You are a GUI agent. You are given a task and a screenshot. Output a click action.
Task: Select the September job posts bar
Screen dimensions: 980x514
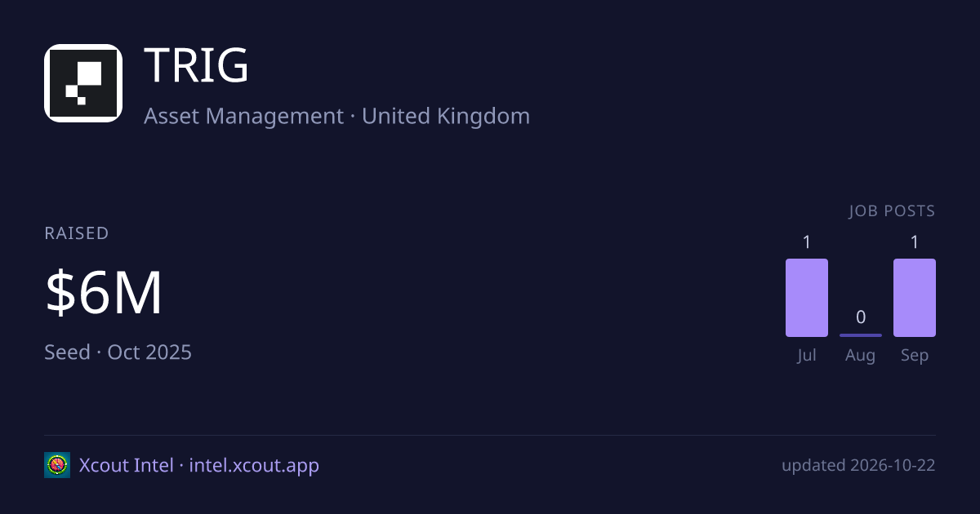point(915,298)
